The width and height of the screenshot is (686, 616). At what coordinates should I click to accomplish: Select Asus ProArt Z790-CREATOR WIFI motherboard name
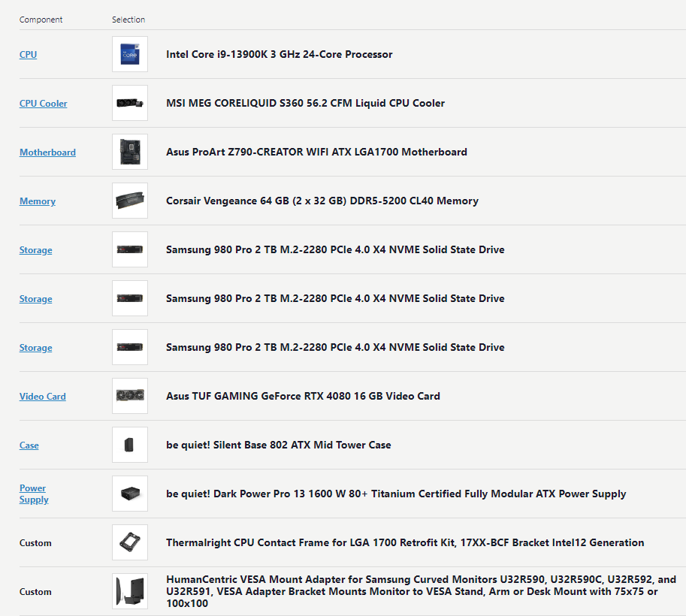pyautogui.click(x=316, y=152)
